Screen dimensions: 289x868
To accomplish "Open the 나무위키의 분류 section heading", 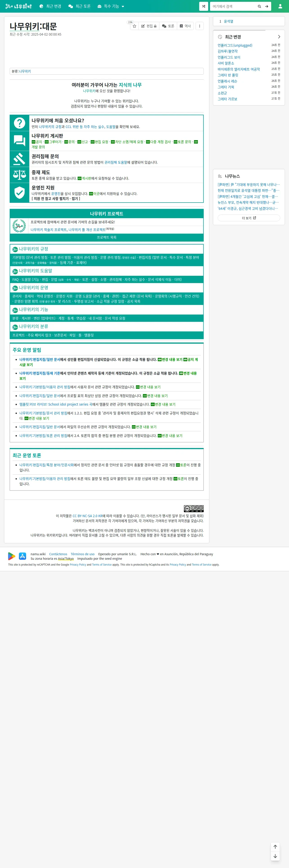I will [x=33, y=327].
